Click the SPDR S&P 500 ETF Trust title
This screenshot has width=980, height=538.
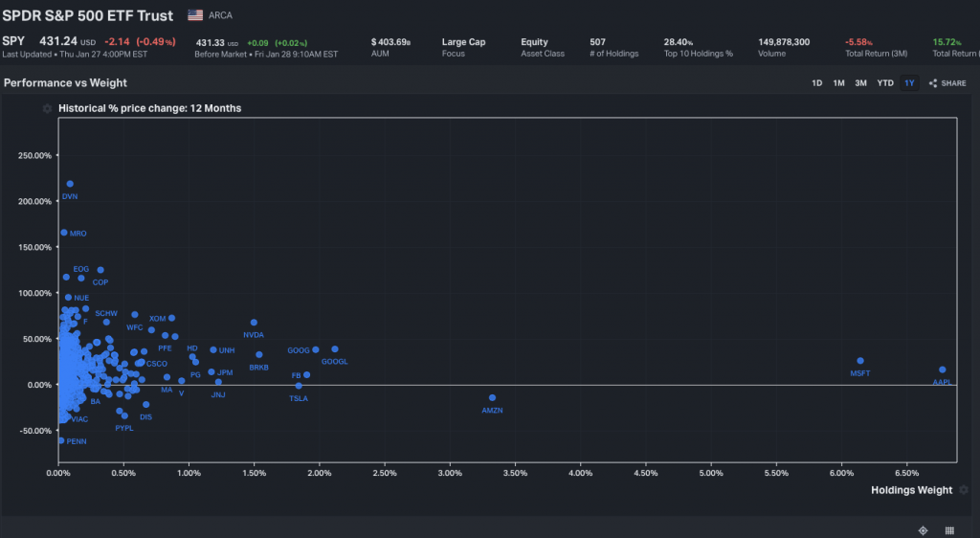click(88, 15)
